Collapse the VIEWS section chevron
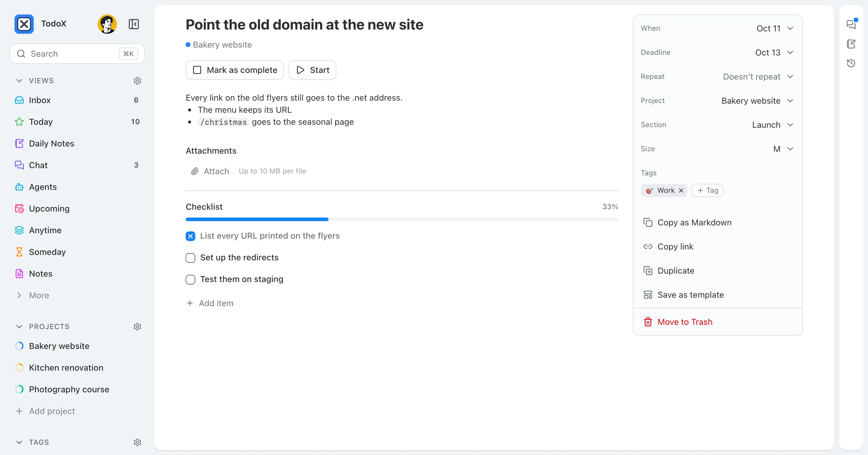 pos(19,80)
